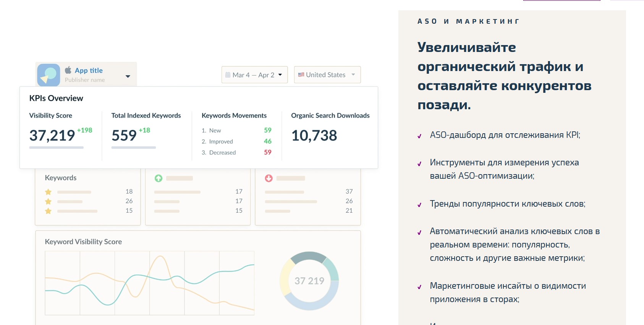Expand the App title selector arrow

point(128,76)
